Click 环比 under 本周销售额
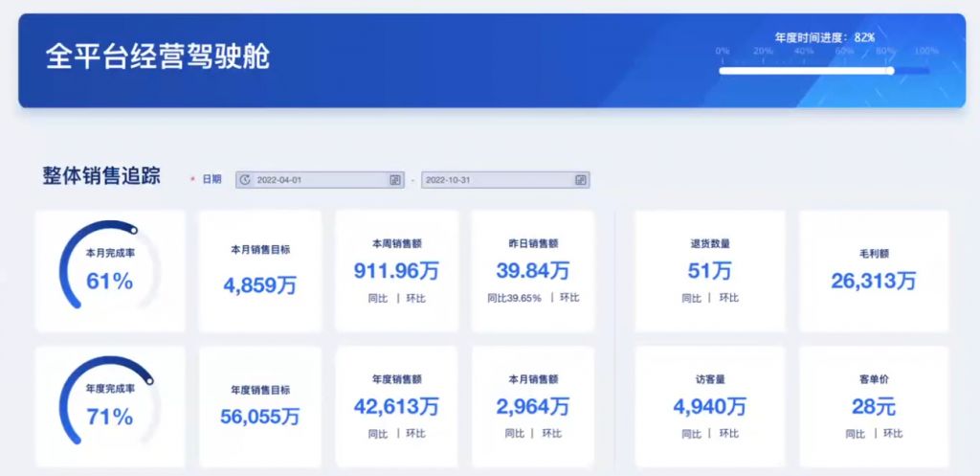 click(415, 299)
